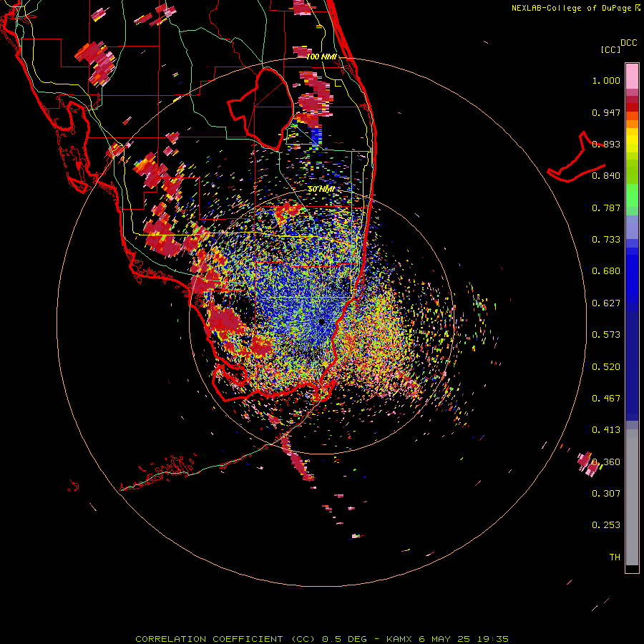Click the 0.627 scale value
644x644 pixels.
(606, 303)
